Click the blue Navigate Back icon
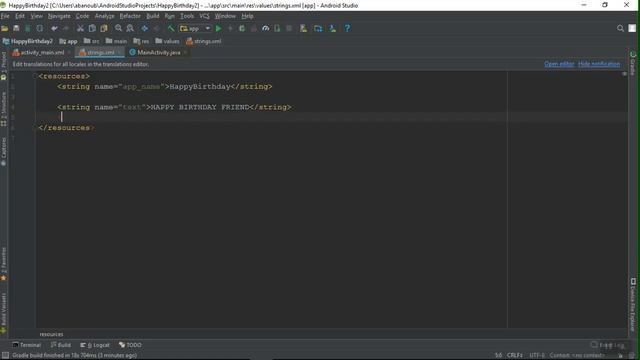Screen dimensions: 640x360 [x=144, y=29]
